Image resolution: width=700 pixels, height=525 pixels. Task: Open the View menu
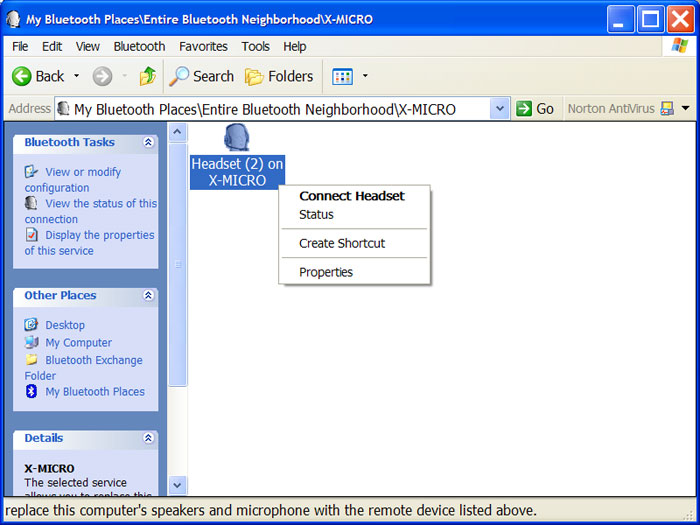coord(88,46)
